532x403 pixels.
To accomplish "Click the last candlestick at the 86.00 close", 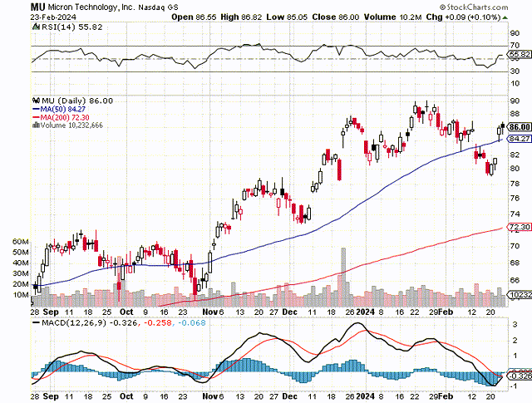I will point(502,126).
